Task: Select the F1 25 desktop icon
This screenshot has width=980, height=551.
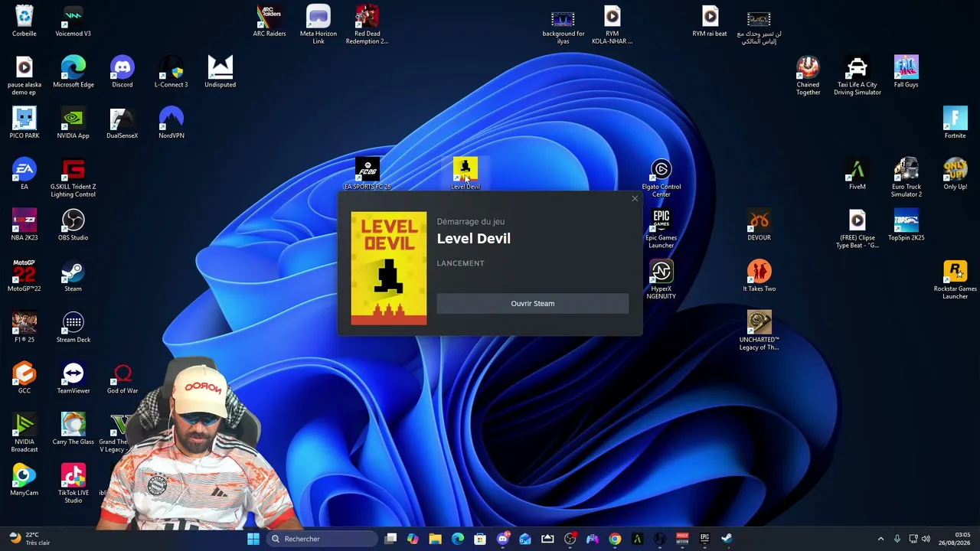Action: click(24, 328)
